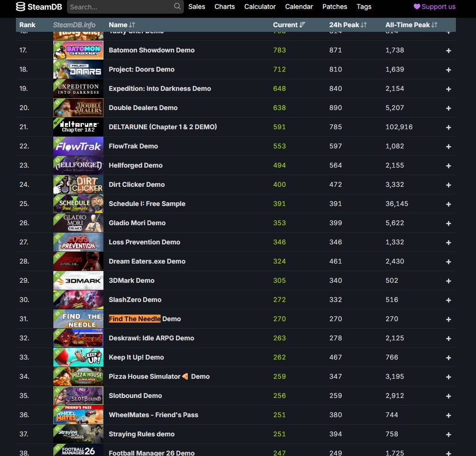Image resolution: width=476 pixels, height=456 pixels.
Task: Open FlowTrak Demo thumbnail
Action: click(x=78, y=146)
